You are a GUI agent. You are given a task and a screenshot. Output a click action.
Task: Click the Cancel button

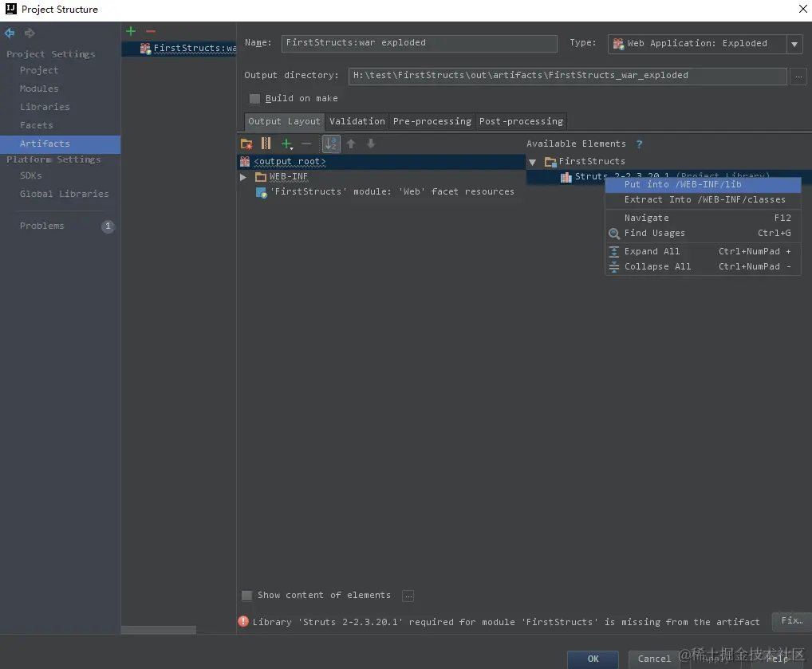point(654,659)
